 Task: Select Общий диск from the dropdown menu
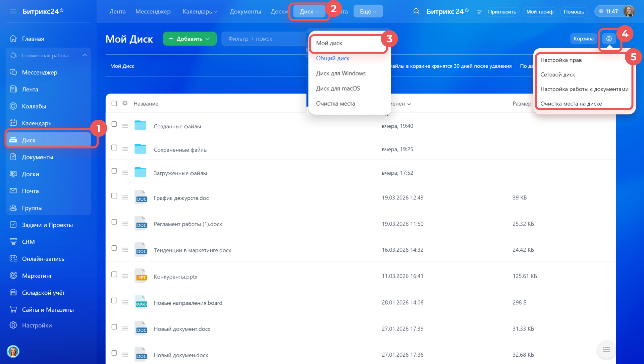[332, 58]
